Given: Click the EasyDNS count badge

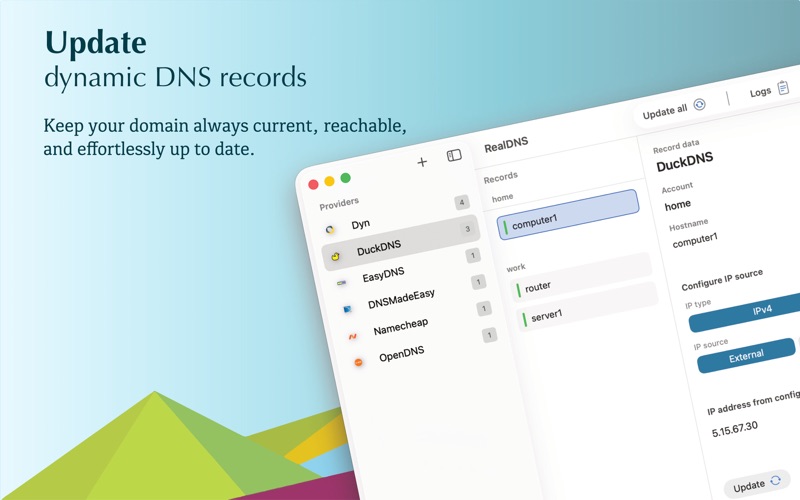Looking at the screenshot, I should 473,255.
